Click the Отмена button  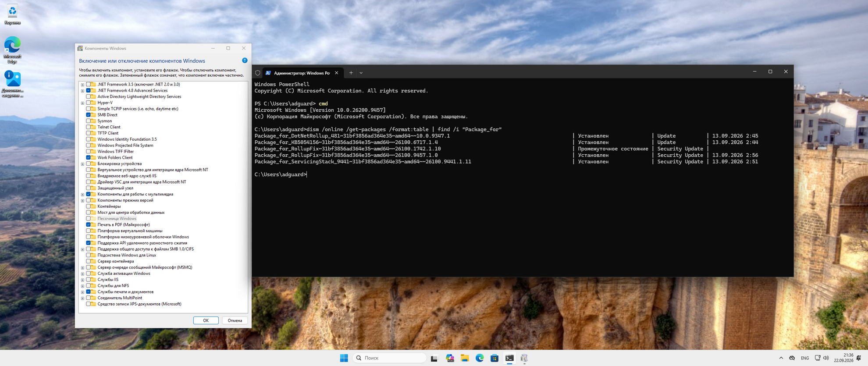tap(235, 320)
